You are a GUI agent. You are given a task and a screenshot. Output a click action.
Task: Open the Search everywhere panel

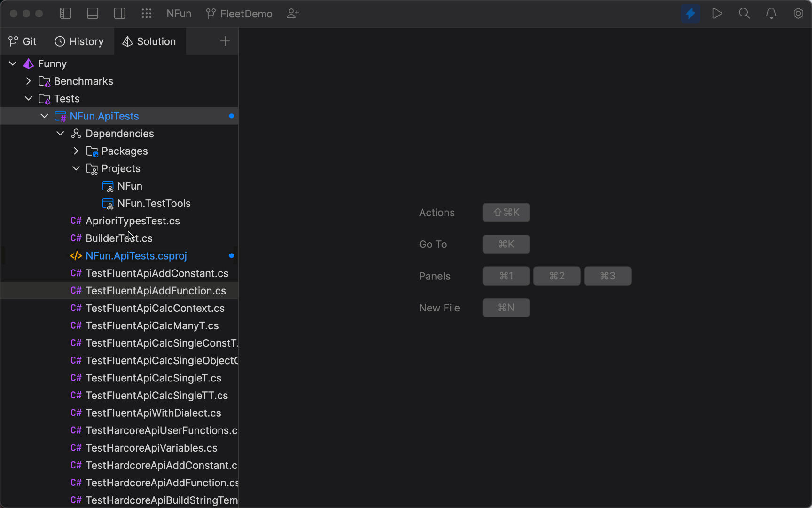744,13
